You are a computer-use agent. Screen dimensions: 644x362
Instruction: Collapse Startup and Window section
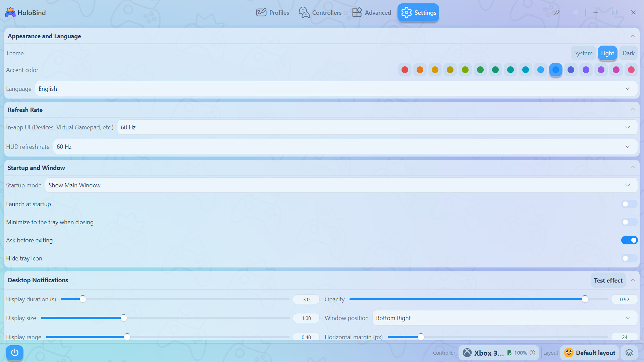633,168
